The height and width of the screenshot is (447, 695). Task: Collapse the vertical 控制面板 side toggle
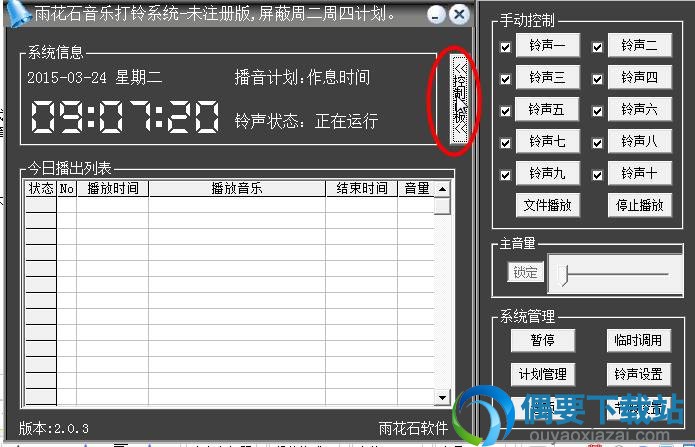click(x=459, y=99)
